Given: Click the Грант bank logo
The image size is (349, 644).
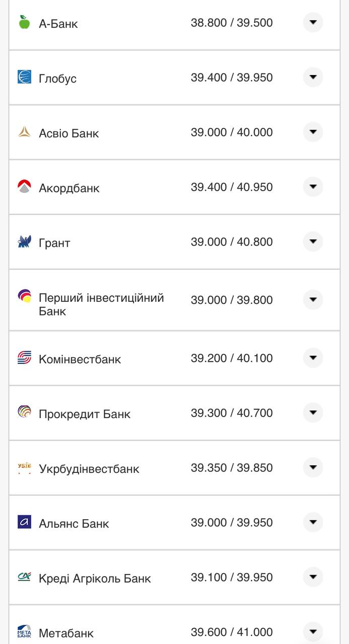Looking at the screenshot, I should 24,242.
